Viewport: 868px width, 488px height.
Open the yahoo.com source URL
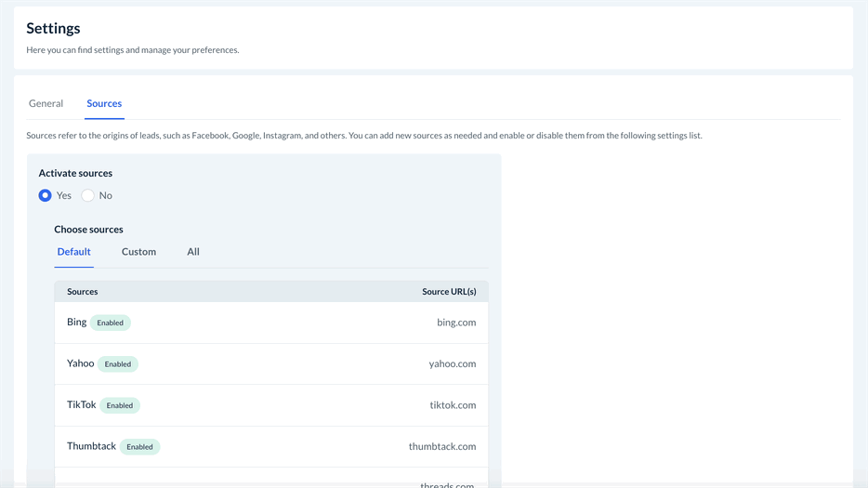coord(452,364)
